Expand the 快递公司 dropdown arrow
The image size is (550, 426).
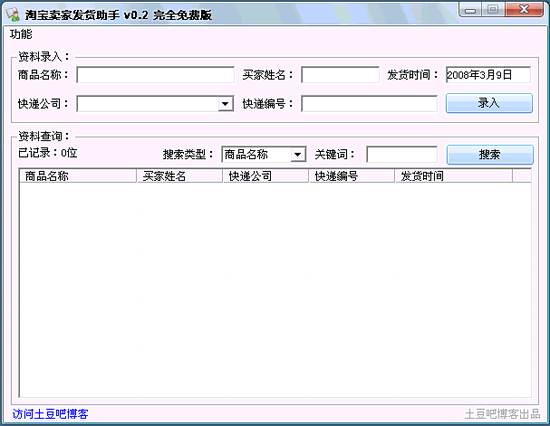[226, 104]
